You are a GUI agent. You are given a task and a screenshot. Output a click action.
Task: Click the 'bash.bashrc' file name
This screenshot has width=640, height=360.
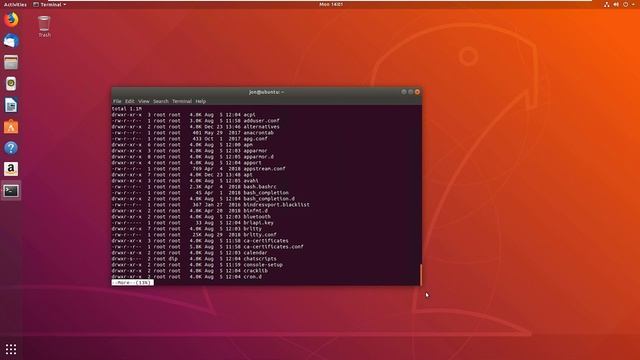(x=260, y=187)
